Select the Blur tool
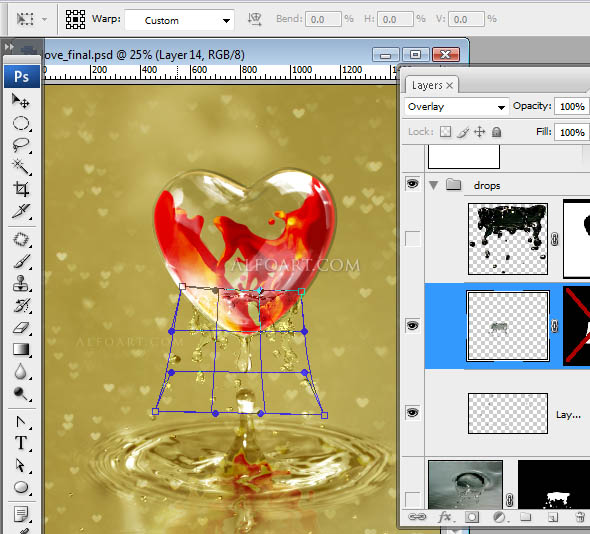The image size is (590, 534). tap(21, 371)
